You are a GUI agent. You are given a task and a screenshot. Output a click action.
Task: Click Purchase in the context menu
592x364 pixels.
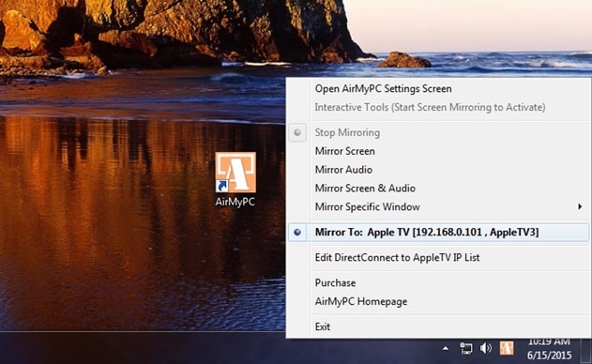click(335, 282)
